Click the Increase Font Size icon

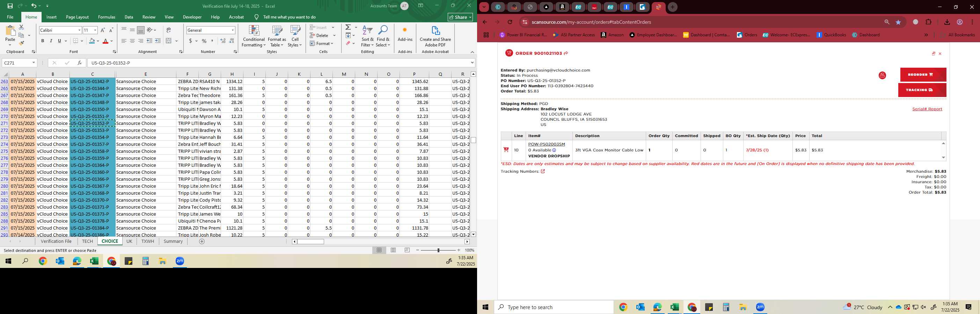pos(103,30)
